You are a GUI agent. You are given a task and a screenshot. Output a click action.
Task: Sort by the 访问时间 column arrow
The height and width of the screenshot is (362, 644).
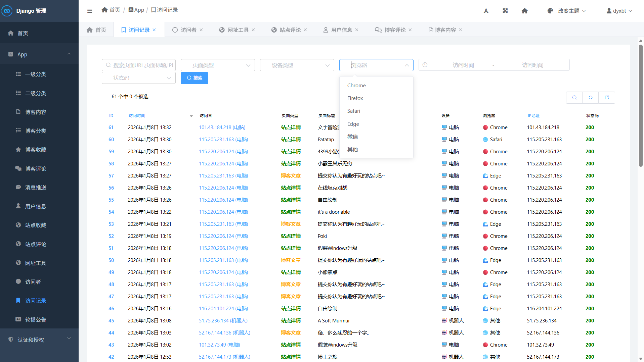pos(191,116)
